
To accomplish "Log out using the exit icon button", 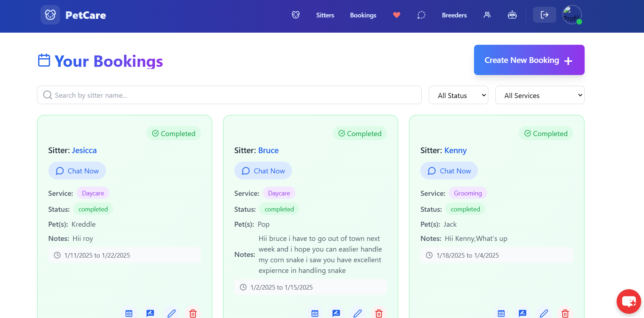I will pos(544,15).
